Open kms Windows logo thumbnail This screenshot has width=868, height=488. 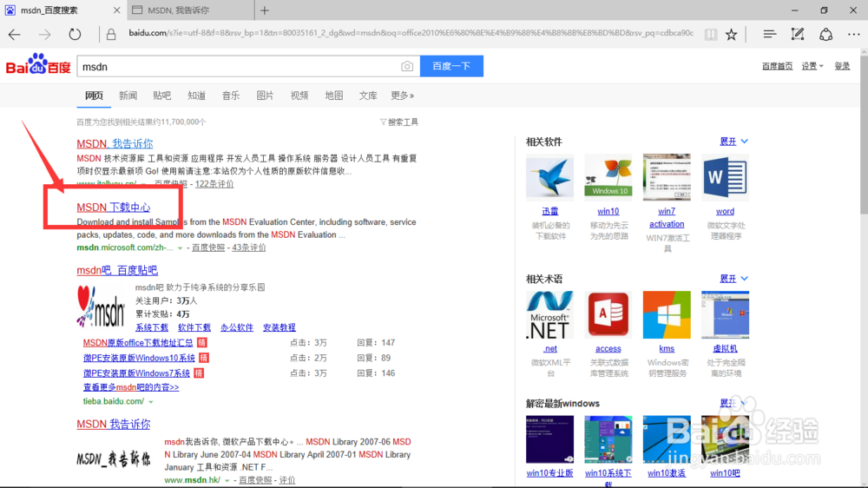tap(667, 314)
